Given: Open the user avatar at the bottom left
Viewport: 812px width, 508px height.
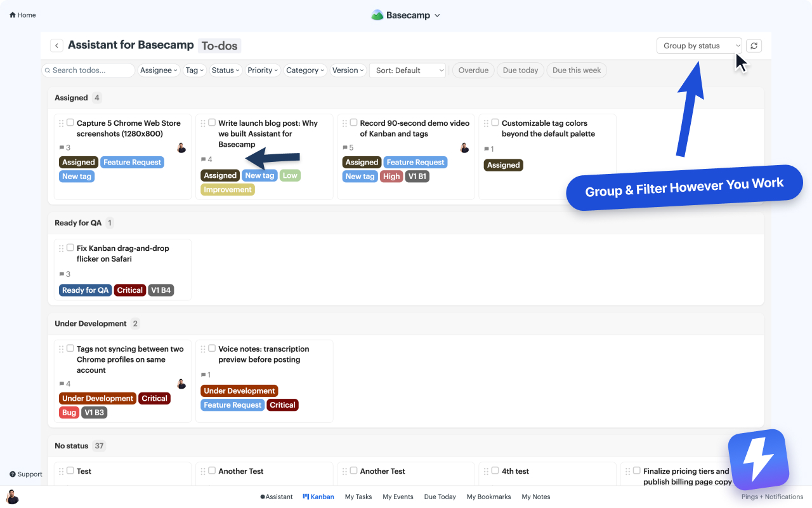Looking at the screenshot, I should coord(12,497).
